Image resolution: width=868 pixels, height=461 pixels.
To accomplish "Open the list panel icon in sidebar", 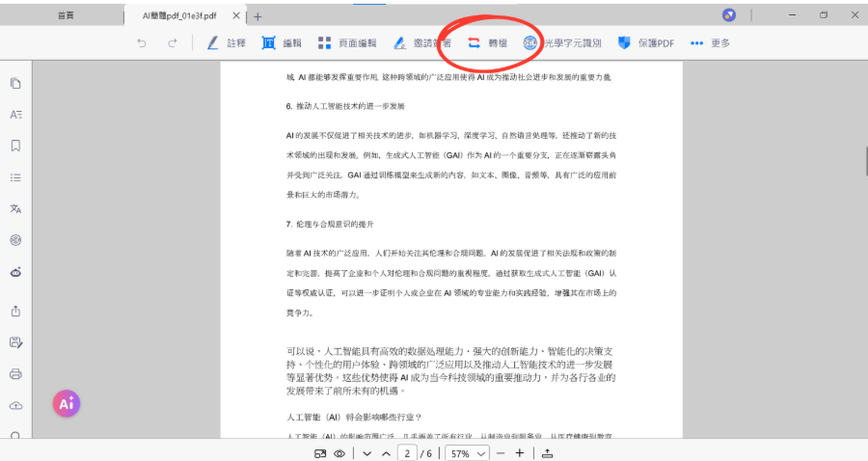I will (15, 177).
